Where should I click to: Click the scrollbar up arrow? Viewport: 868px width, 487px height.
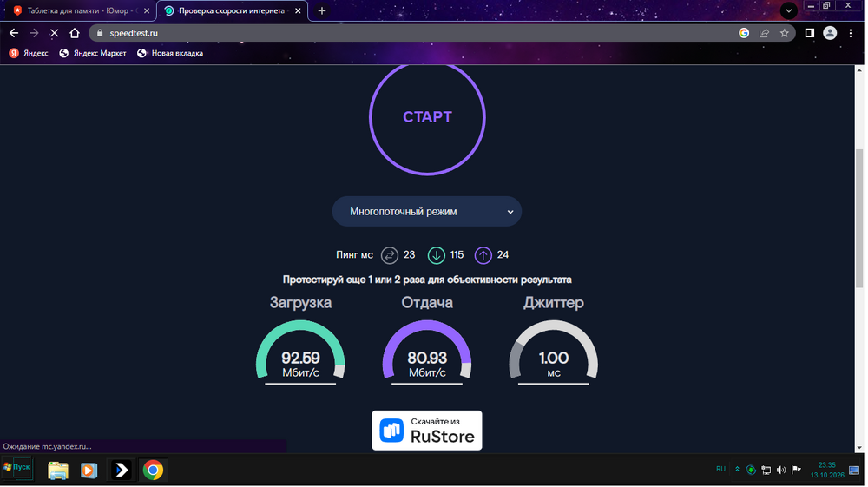pyautogui.click(x=859, y=70)
